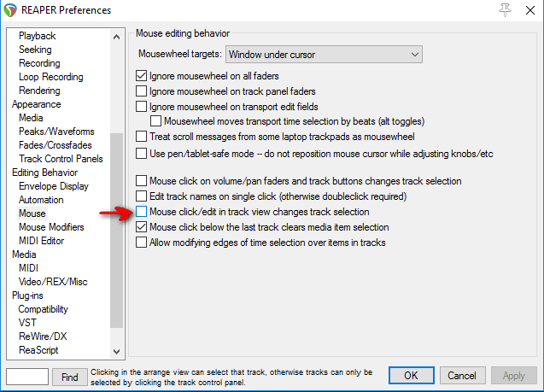Image resolution: width=544 pixels, height=392 pixels.
Task: Close the REAPER Preferences window
Action: tap(529, 10)
